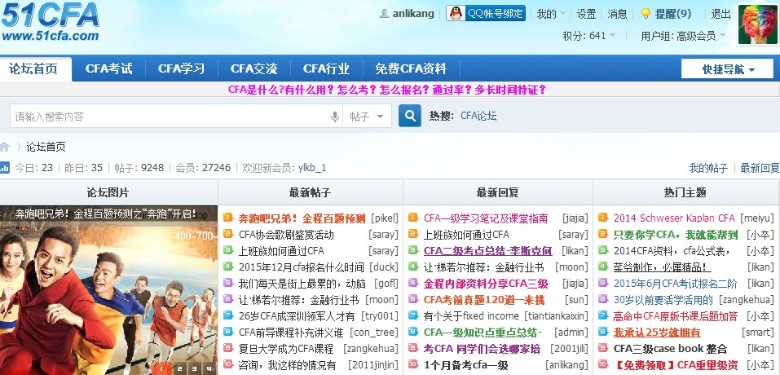Click the lightbulb reminder icon
This screenshot has width=780, height=375.
click(646, 14)
